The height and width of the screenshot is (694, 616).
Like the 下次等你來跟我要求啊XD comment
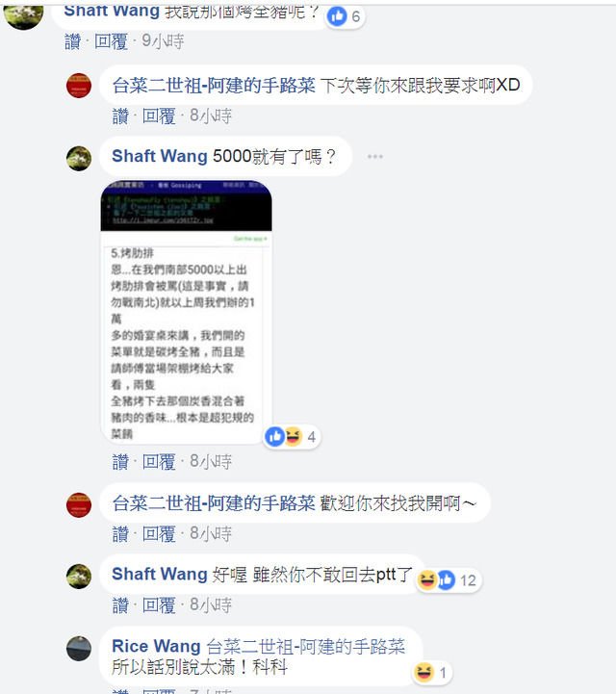[x=120, y=116]
